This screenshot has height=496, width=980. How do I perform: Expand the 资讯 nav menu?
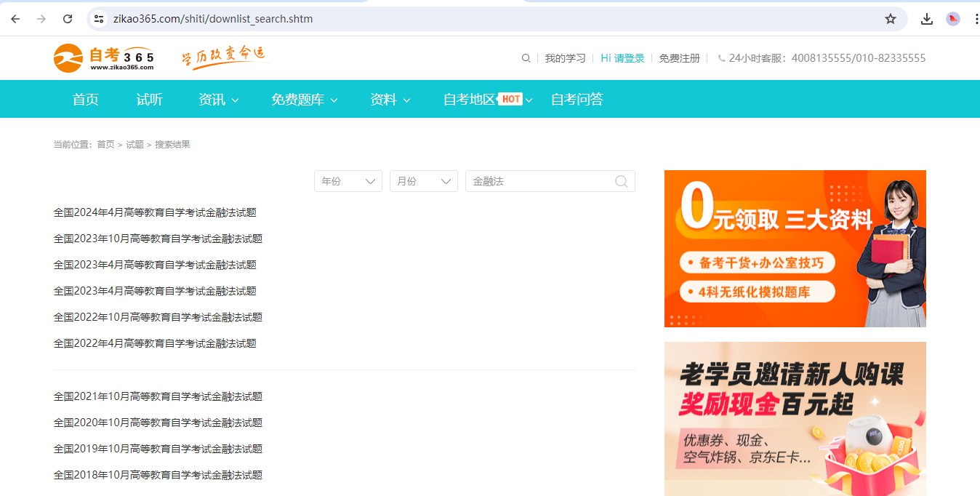tap(218, 100)
